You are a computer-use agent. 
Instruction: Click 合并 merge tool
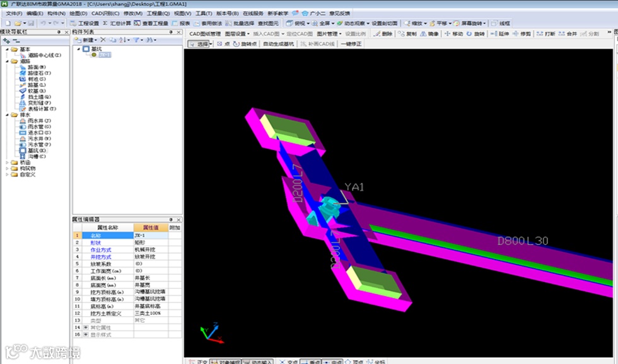[x=568, y=34]
